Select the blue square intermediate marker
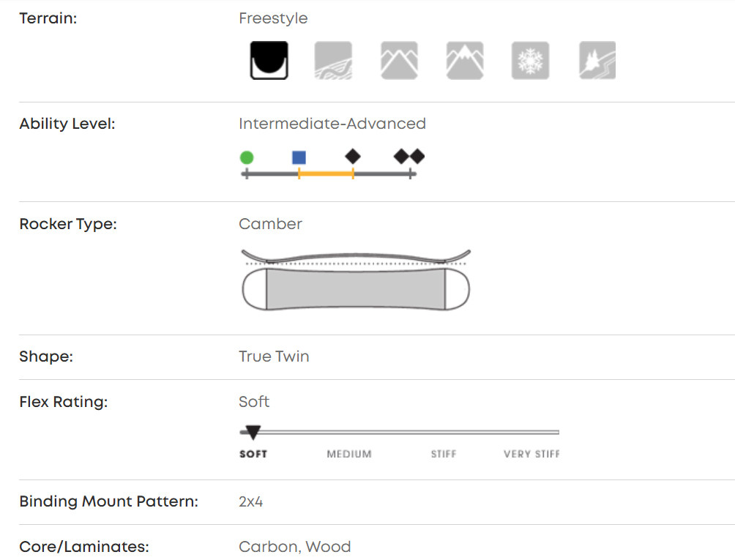This screenshot has height=560, width=735. click(299, 157)
